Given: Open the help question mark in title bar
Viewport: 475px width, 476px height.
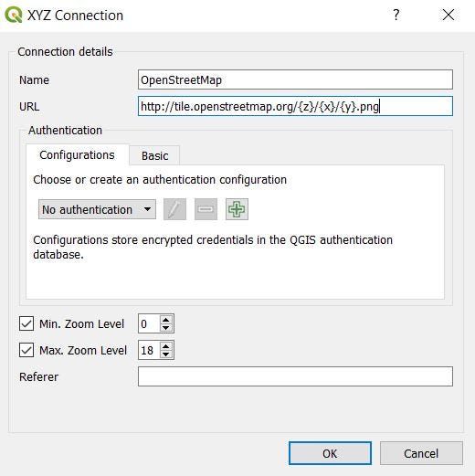Looking at the screenshot, I should coord(396,15).
